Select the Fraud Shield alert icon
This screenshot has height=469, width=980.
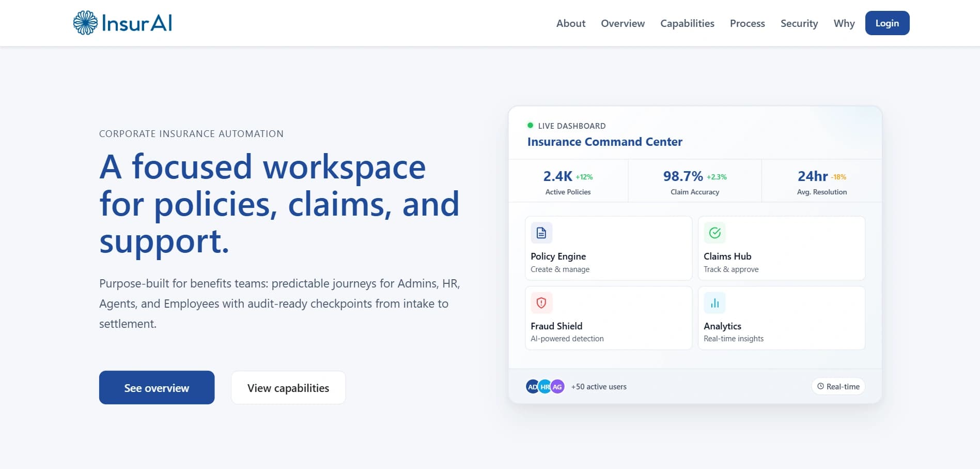click(541, 302)
